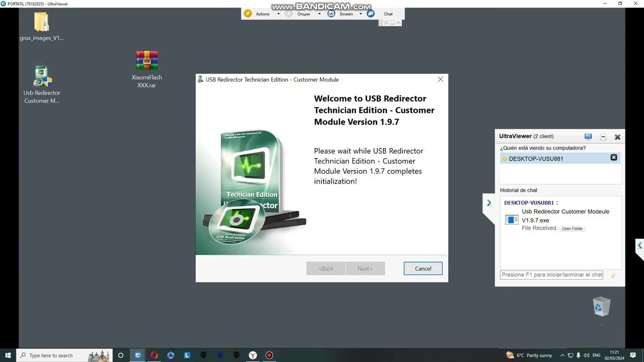The width and height of the screenshot is (644, 362).
Task: Click the fullscreen arrows icon below toolbar
Action: click(386, 23)
